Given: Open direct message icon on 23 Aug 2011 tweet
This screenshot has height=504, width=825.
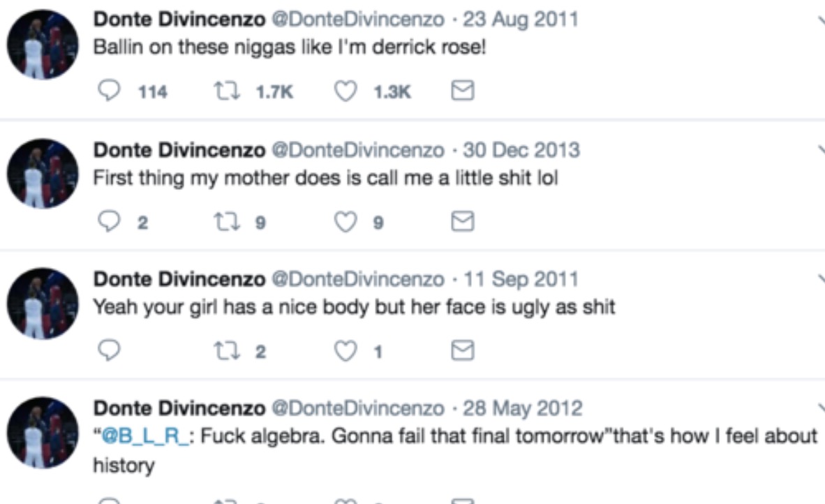Looking at the screenshot, I should coord(464,92).
